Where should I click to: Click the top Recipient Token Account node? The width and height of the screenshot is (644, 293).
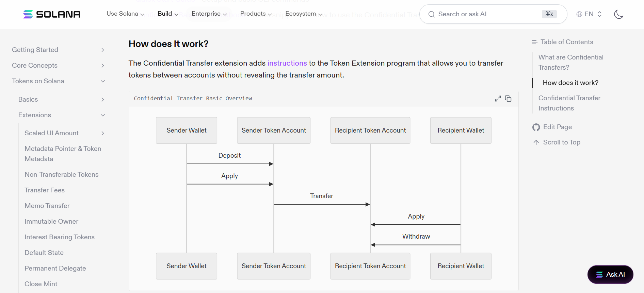(370, 131)
